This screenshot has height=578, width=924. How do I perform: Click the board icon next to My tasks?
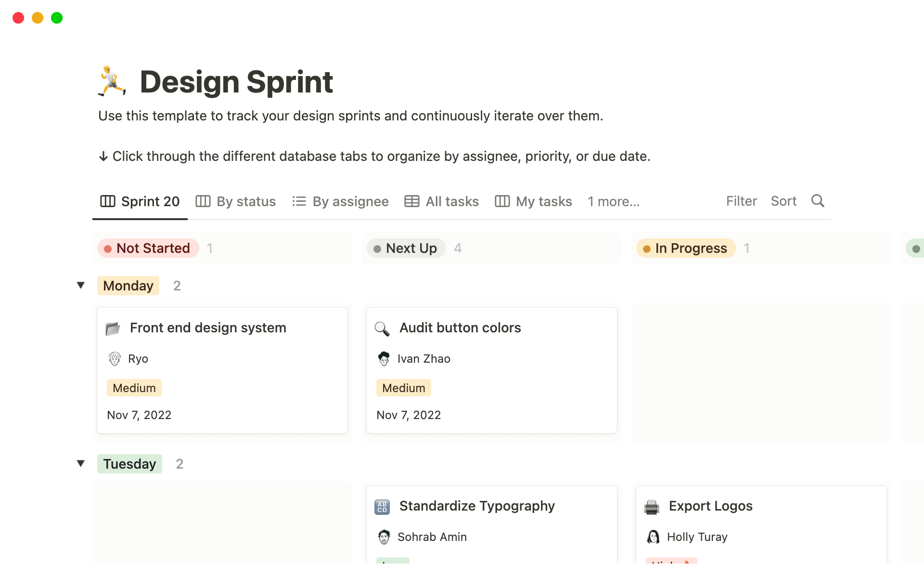point(502,201)
